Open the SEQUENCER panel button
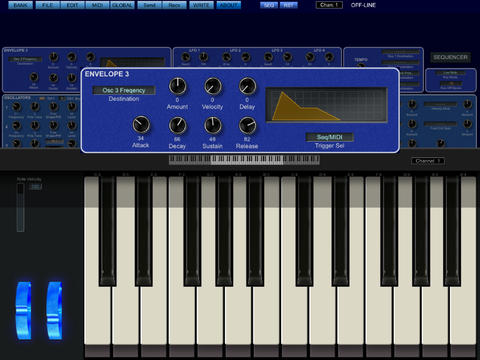This screenshot has width=480, height=360. click(x=450, y=57)
